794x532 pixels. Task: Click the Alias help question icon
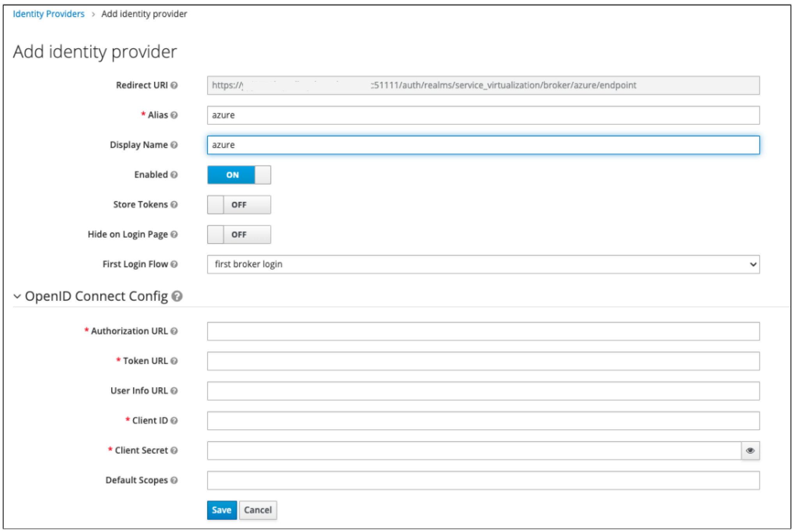pyautogui.click(x=174, y=115)
